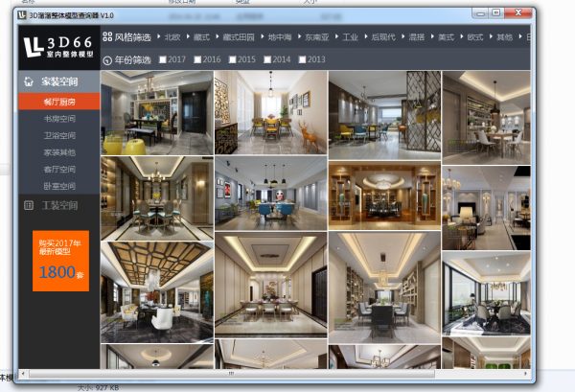Image resolution: width=575 pixels, height=392 pixels.
Task: Click the orange 1800套 purchase banner
Action: click(x=59, y=260)
